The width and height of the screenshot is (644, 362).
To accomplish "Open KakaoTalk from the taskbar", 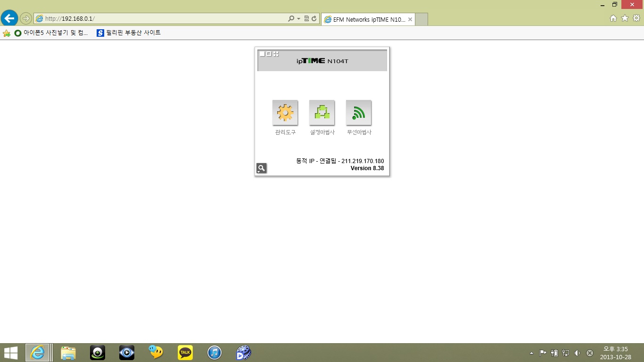I will [x=185, y=353].
